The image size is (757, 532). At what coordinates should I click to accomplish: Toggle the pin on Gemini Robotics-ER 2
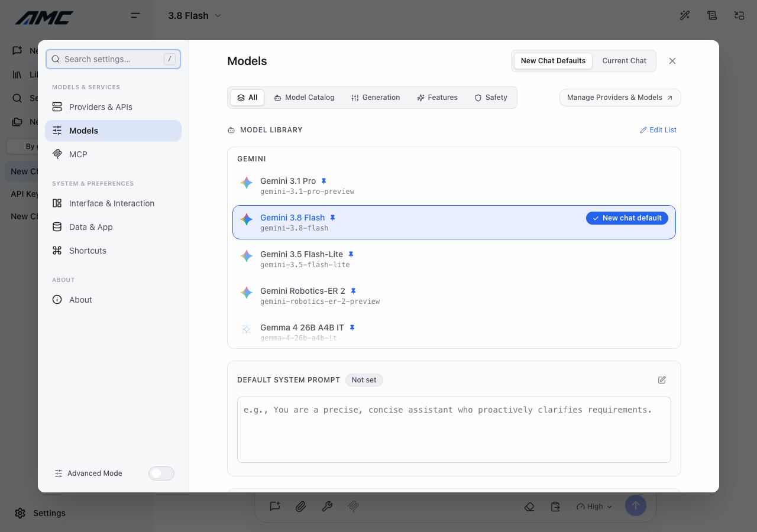(x=353, y=291)
